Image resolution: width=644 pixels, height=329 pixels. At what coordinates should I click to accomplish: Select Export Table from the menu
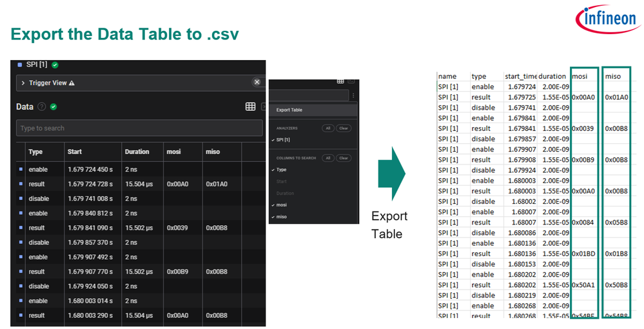pos(289,110)
